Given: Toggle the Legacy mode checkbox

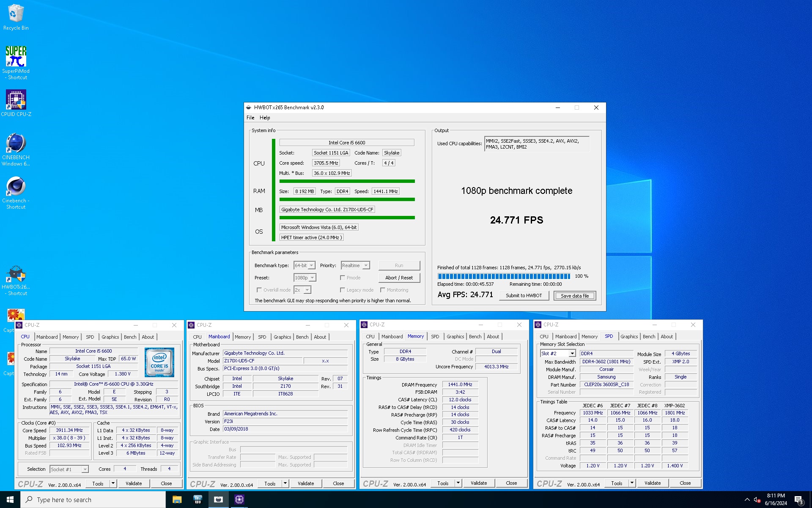Looking at the screenshot, I should pos(343,290).
